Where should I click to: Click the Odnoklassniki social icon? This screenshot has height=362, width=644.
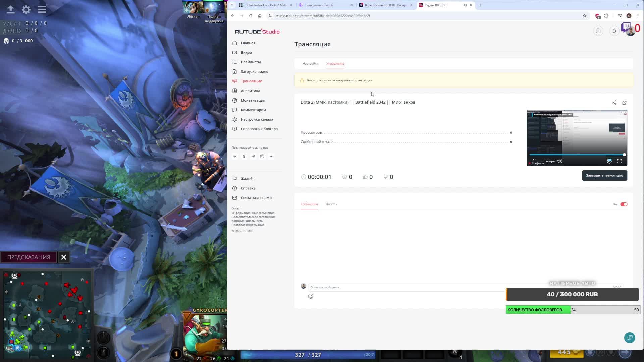point(244,156)
